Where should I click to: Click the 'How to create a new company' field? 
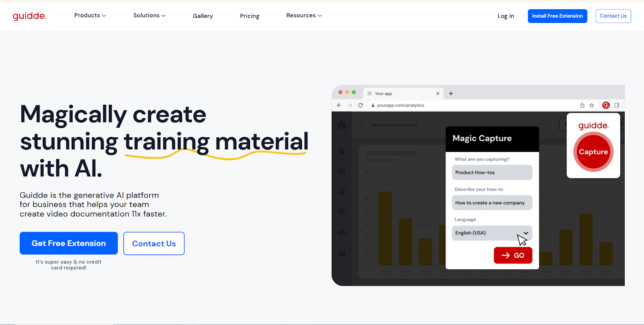coord(492,203)
